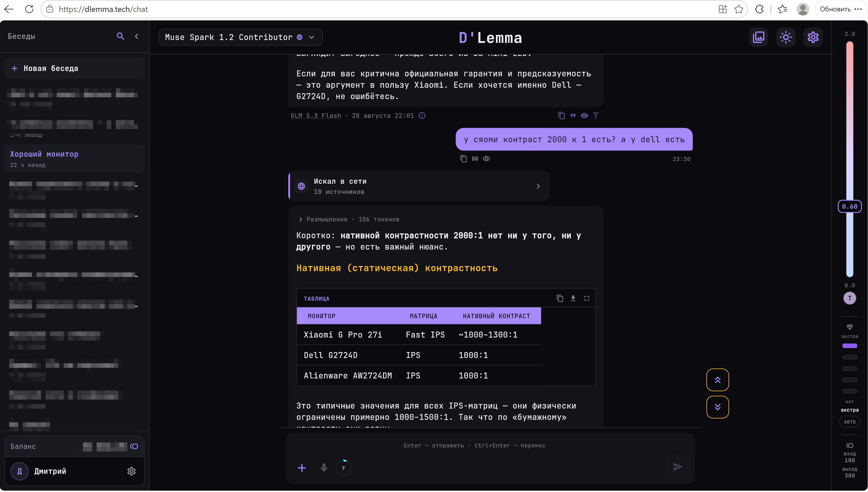Click the diamond reasoning icon above экстра
Image resolution: width=868 pixels, height=492 pixels.
coord(850,327)
